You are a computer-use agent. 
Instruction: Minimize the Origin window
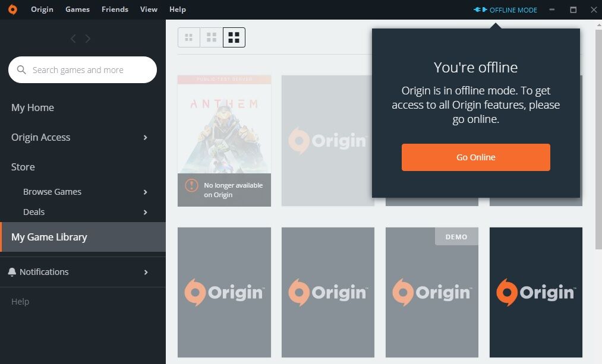pyautogui.click(x=551, y=10)
